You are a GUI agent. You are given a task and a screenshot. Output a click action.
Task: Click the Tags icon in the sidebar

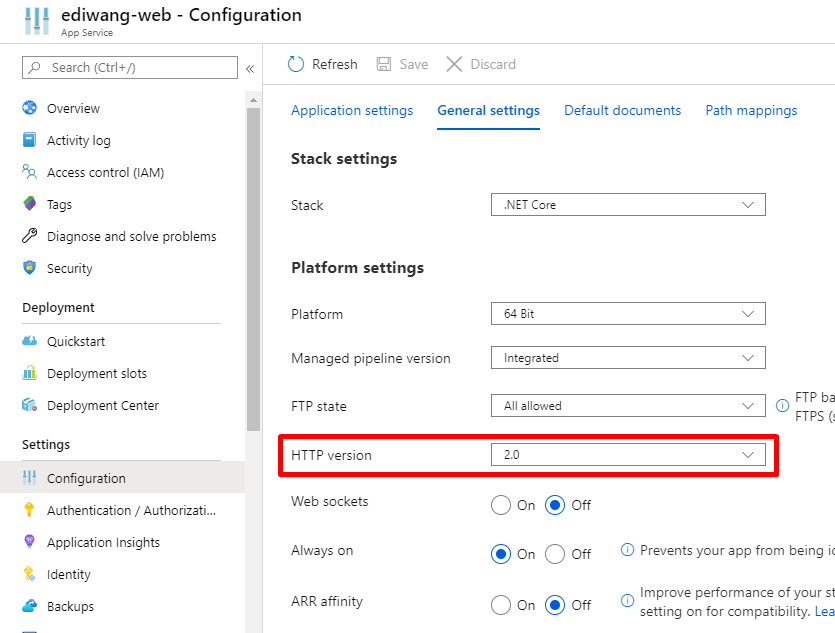pyautogui.click(x=30, y=204)
